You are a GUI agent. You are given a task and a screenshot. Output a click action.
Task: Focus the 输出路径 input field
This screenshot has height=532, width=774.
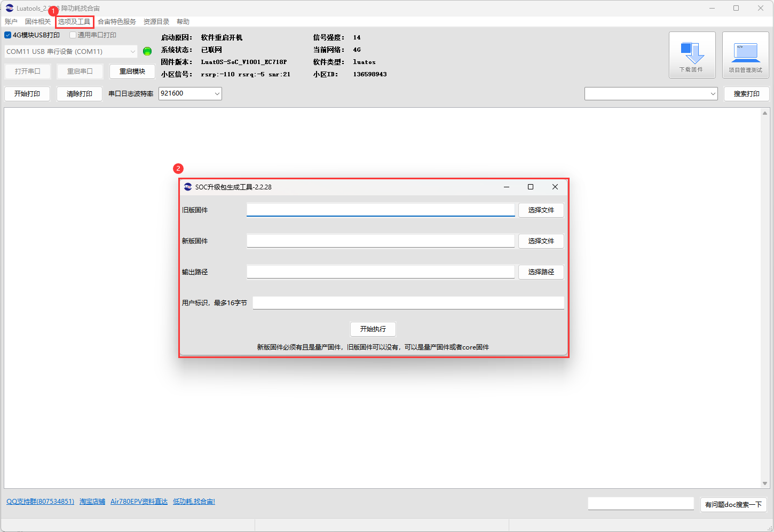(381, 272)
